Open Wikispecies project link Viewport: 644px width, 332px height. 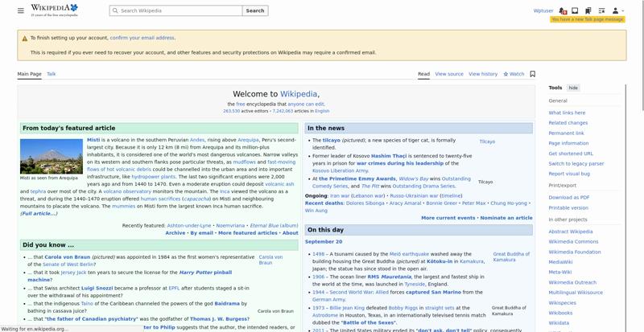[562, 303]
